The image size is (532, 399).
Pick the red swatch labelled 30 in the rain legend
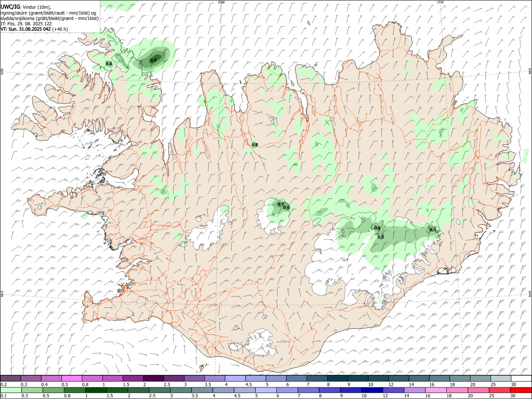521,390
